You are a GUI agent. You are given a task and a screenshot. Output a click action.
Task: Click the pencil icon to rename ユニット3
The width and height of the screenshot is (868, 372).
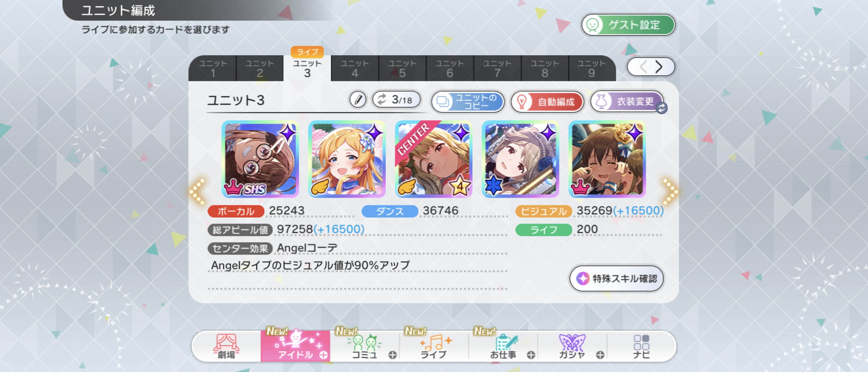[x=358, y=100]
